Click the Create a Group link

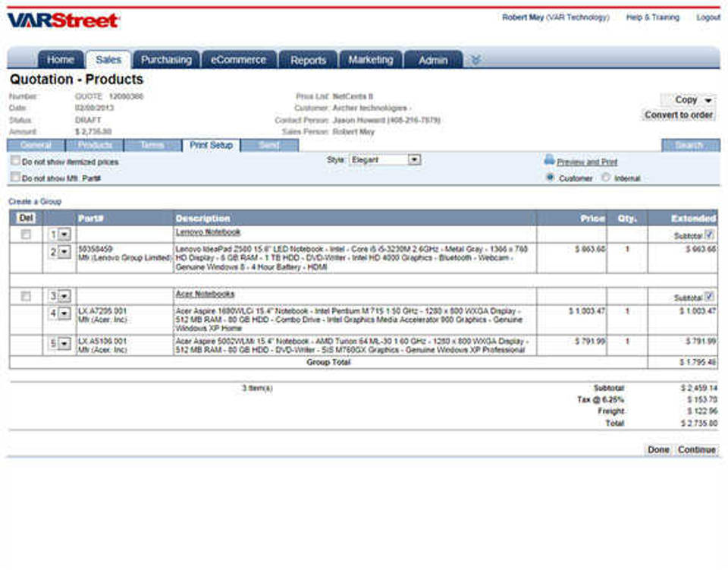[35, 202]
